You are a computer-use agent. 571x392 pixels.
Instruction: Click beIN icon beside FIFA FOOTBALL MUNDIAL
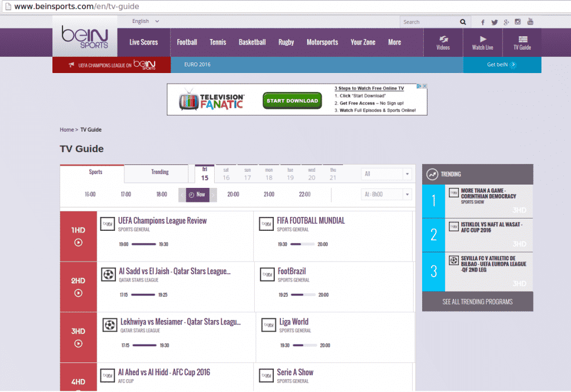tap(266, 224)
